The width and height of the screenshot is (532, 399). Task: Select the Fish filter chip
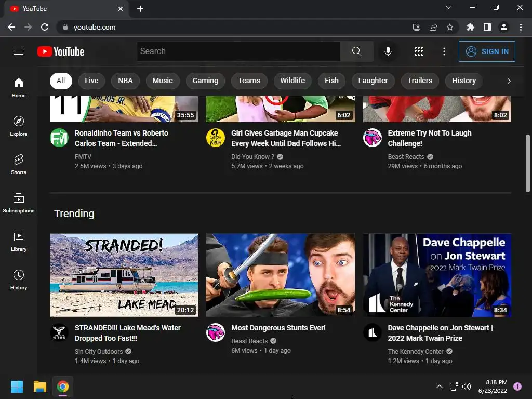click(331, 81)
